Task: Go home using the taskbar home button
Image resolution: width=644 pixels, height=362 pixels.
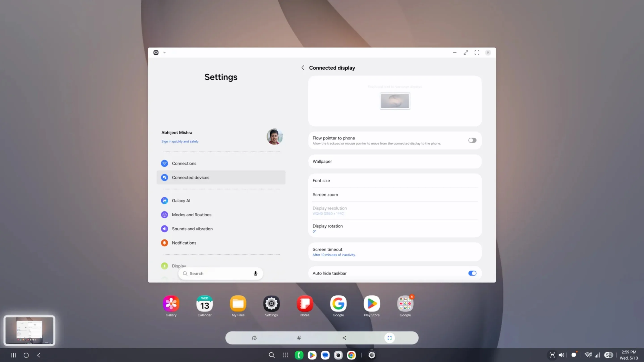Action: click(x=26, y=355)
